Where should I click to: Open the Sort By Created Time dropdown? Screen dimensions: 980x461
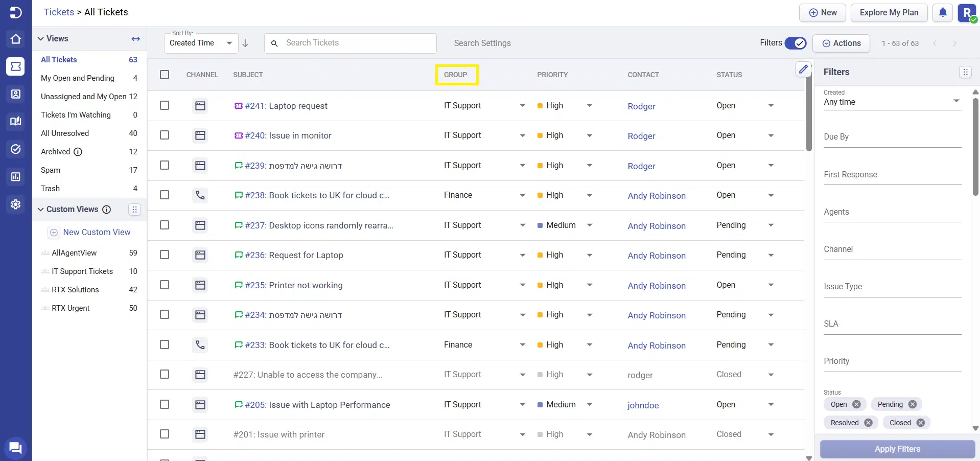tap(201, 43)
